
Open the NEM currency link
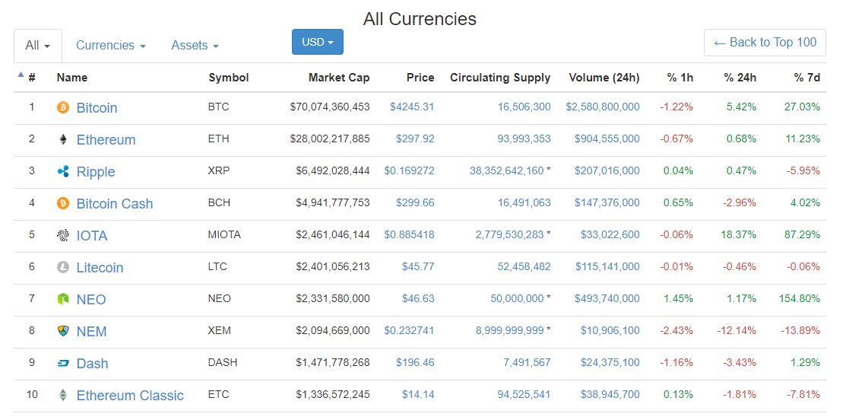pyautogui.click(x=91, y=332)
